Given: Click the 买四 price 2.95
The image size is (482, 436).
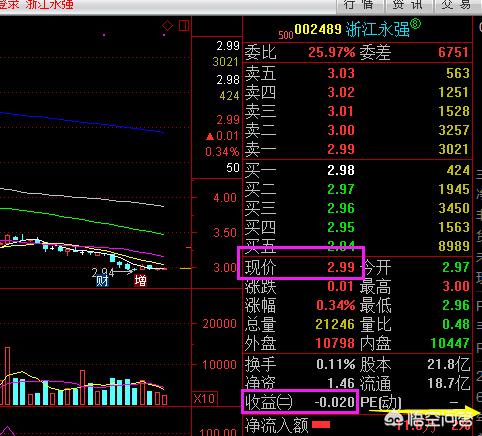Looking at the screenshot, I should (341, 227).
